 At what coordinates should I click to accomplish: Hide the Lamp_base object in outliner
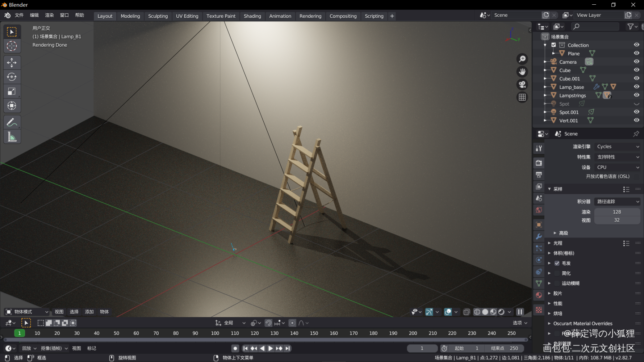[x=636, y=87]
